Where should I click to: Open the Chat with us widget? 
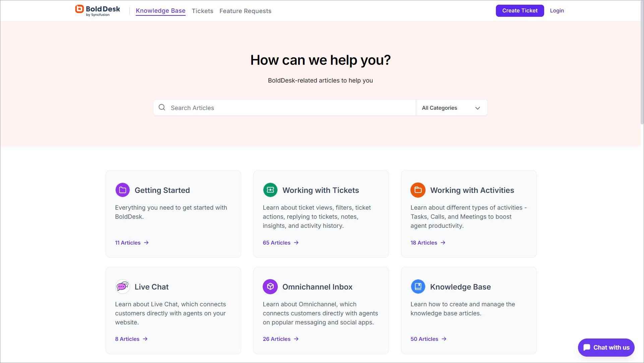[x=606, y=348]
